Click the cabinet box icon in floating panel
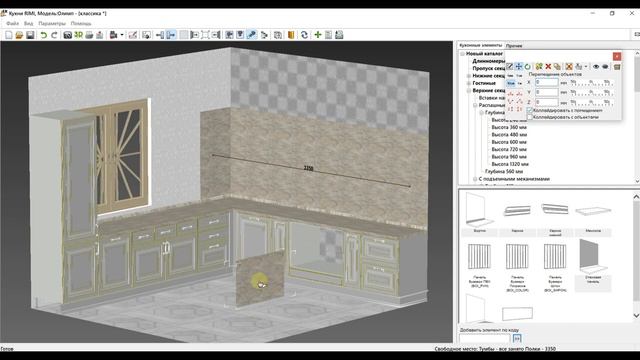The width and height of the screenshot is (640, 360). point(617,67)
